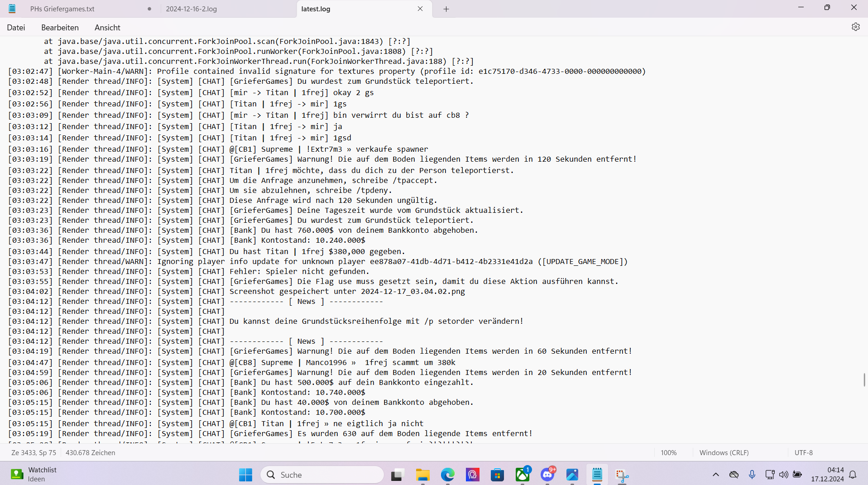
Task: Open Xbox app taskbar icon
Action: [523, 475]
